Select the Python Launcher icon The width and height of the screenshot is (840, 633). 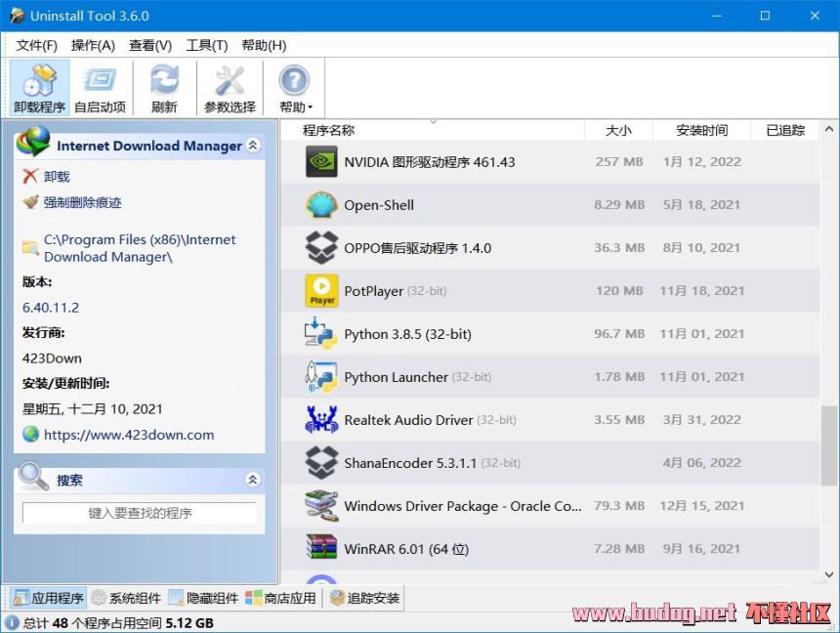pos(321,377)
